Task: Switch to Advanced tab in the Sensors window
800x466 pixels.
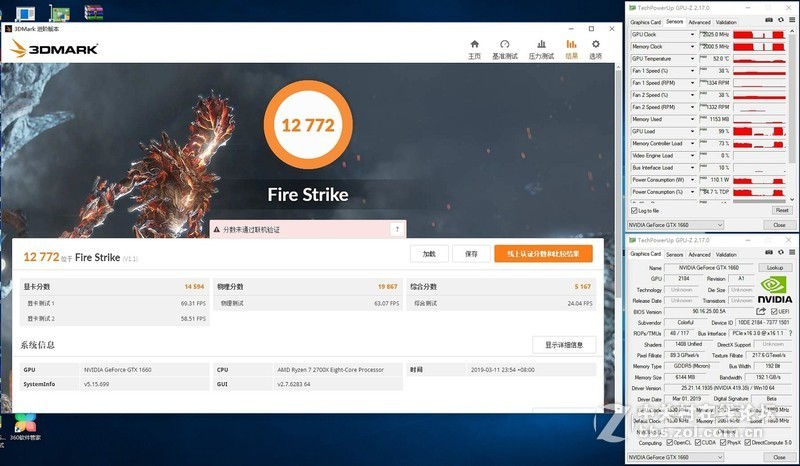Action: click(699, 22)
